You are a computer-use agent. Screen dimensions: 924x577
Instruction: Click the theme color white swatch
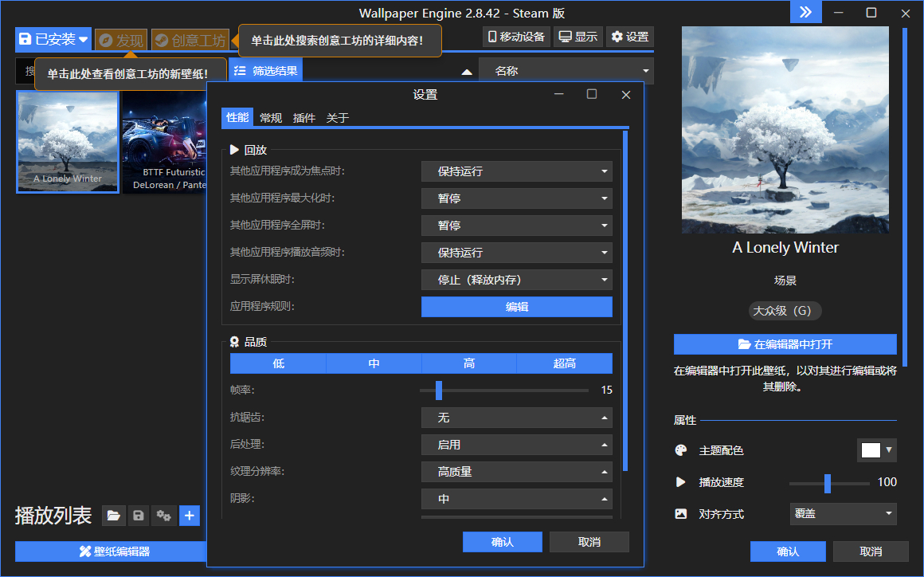[x=871, y=450]
